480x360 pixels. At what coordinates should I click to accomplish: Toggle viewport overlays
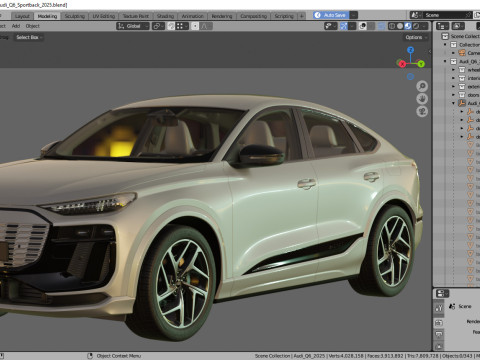363,26
